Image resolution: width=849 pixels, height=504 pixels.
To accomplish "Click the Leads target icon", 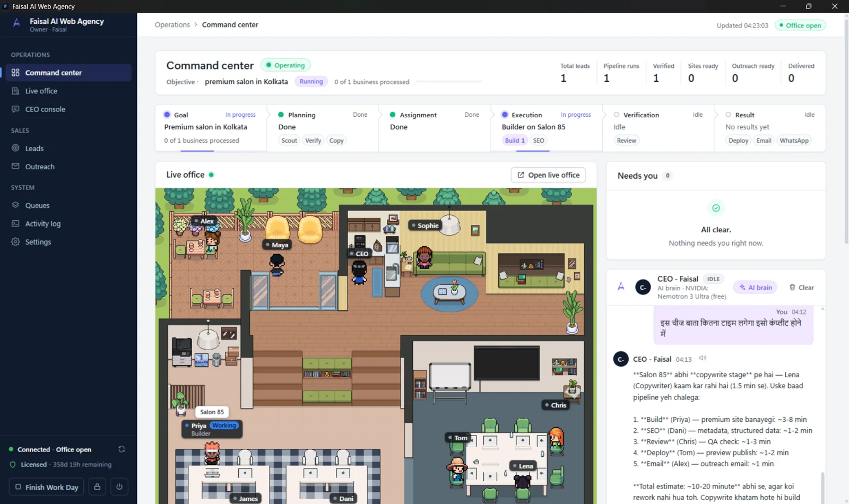I will (15, 148).
